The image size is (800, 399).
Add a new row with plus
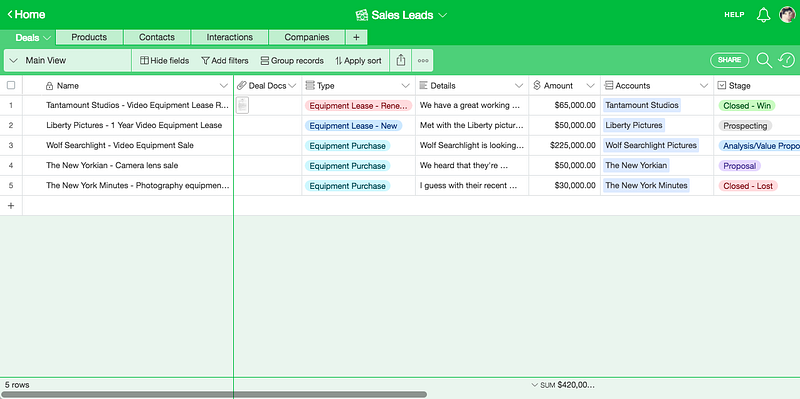click(11, 206)
